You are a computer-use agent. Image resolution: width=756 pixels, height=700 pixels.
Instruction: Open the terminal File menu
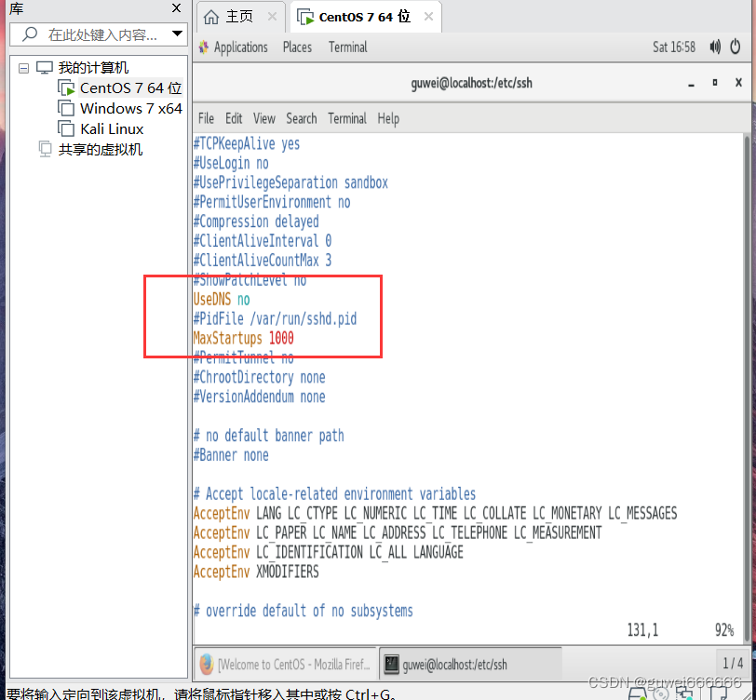[206, 118]
